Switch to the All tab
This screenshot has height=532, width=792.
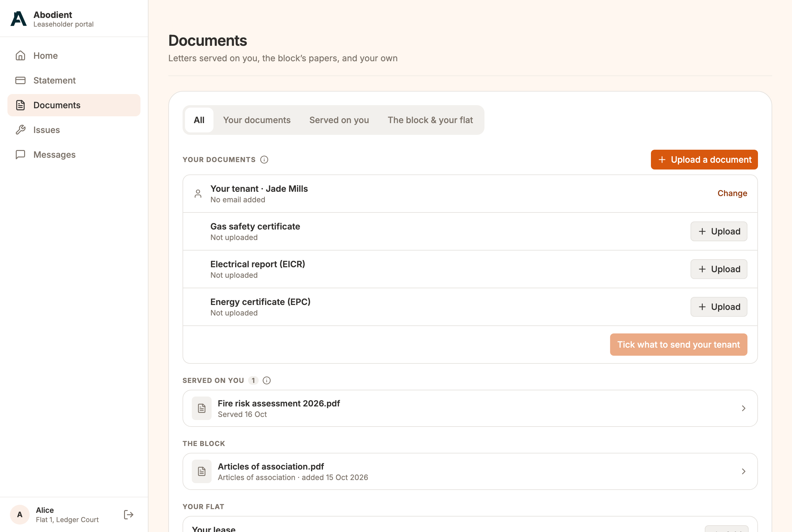[199, 120]
